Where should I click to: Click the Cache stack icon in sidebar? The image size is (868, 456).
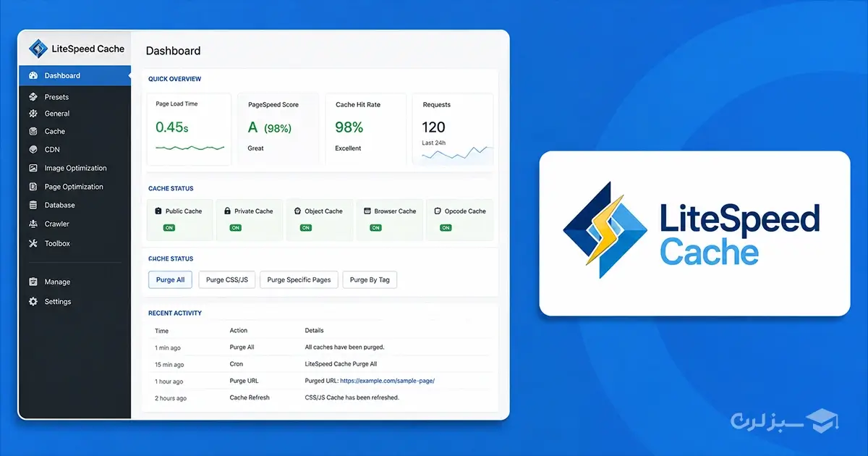click(33, 132)
